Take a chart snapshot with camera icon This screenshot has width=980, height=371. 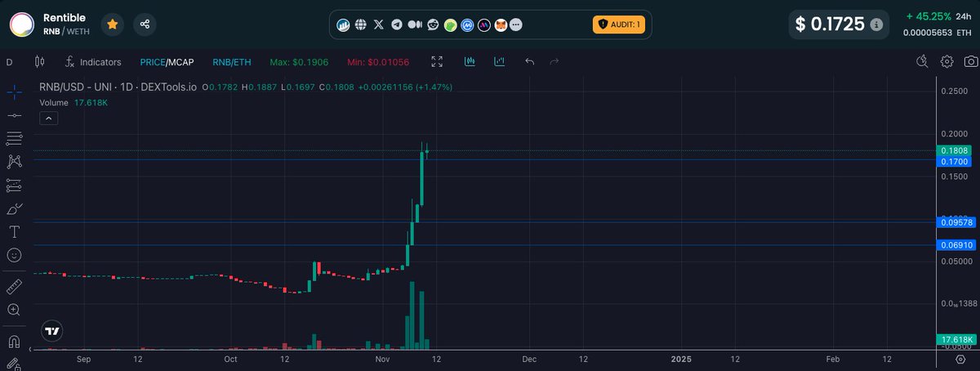tap(971, 62)
